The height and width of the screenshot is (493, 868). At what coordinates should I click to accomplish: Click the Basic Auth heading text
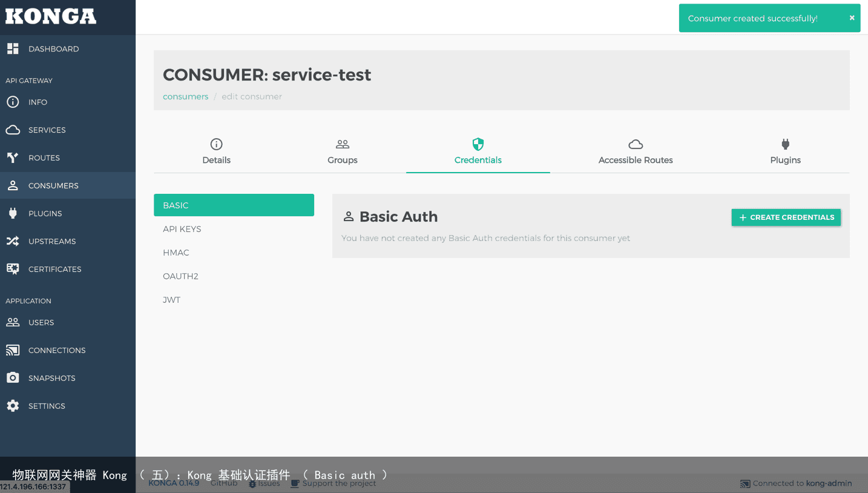(398, 216)
